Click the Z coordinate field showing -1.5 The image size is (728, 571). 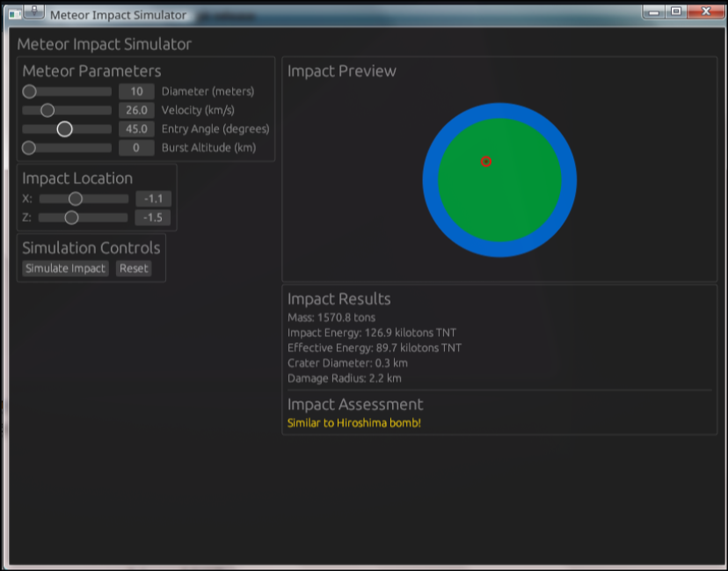coord(151,217)
